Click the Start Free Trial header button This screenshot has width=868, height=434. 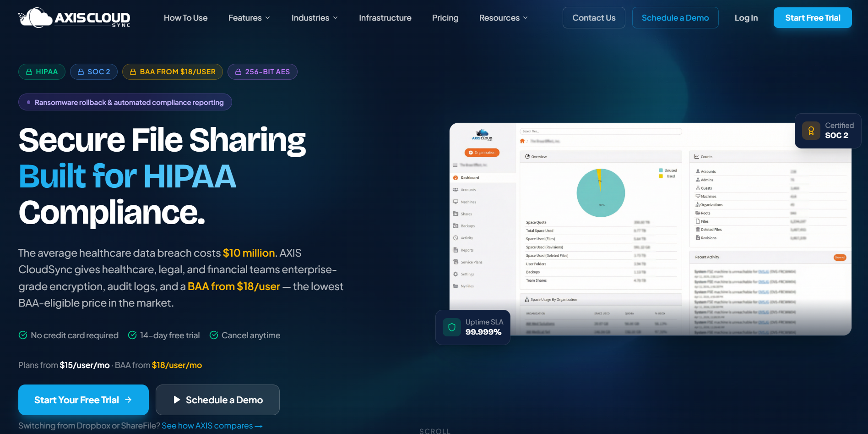[x=813, y=18]
